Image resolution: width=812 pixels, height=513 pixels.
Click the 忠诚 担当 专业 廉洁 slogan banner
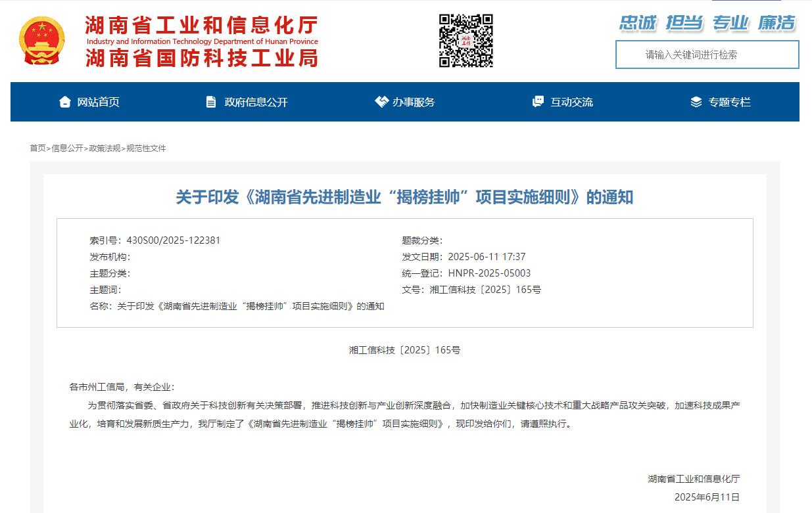707,23
